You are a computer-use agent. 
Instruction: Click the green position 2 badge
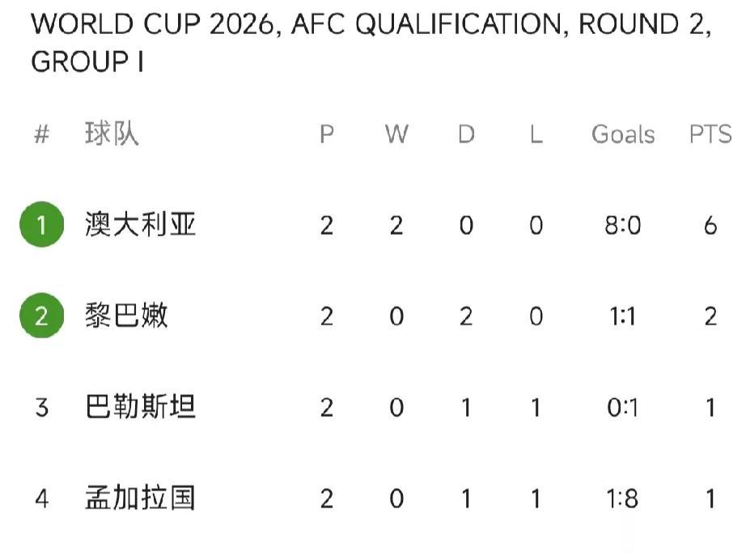[42, 316]
